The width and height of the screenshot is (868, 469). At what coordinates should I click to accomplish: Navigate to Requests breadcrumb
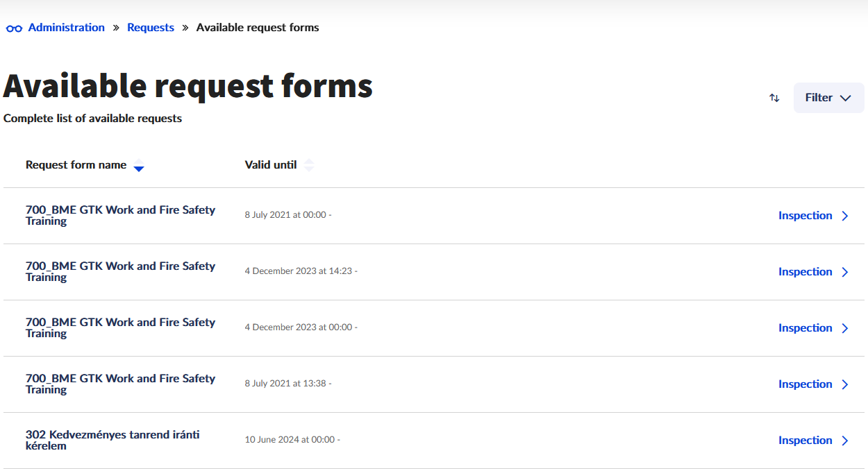coord(151,28)
